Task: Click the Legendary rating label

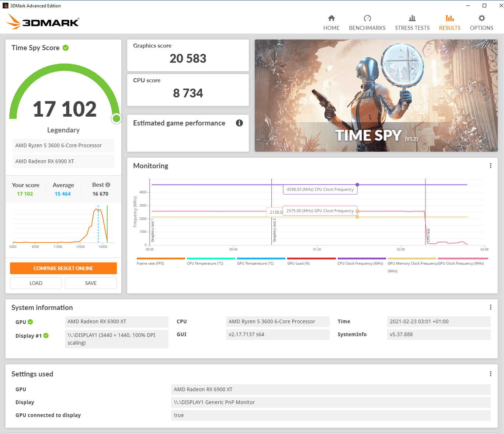Action: [x=63, y=130]
